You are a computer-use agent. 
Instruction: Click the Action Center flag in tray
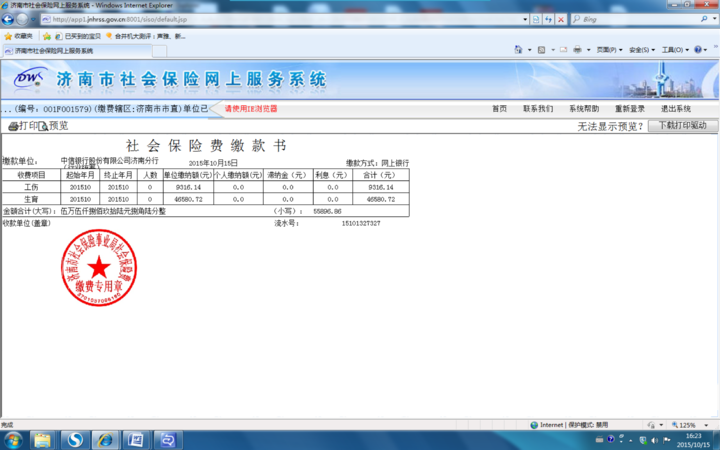pyautogui.click(x=667, y=440)
